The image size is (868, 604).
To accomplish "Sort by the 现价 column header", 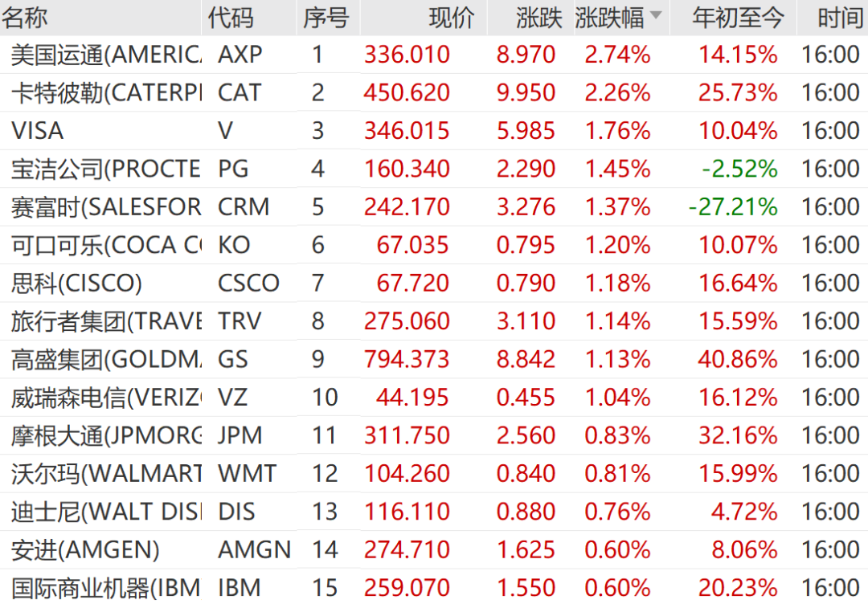I will pos(452,18).
